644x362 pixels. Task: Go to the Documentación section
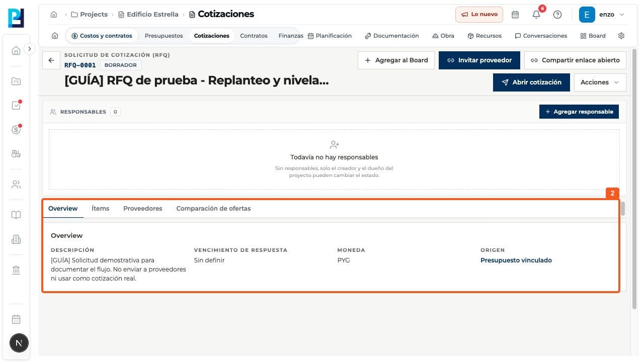click(x=392, y=36)
